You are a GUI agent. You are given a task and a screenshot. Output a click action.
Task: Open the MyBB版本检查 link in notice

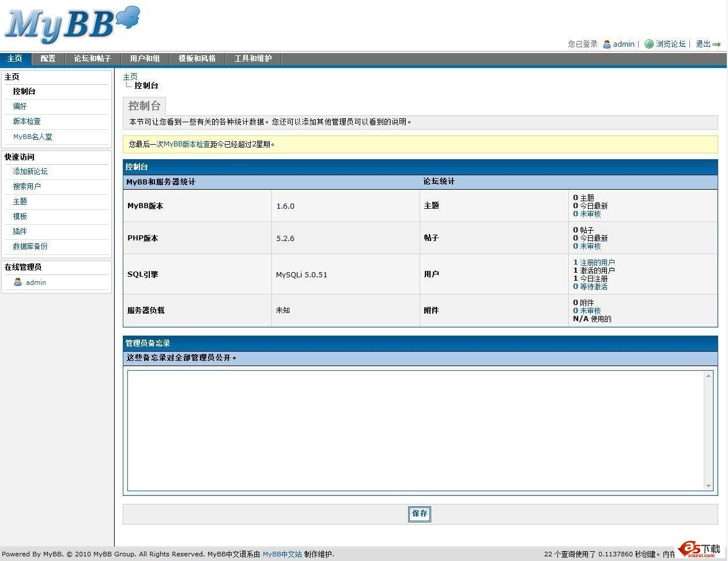(187, 144)
